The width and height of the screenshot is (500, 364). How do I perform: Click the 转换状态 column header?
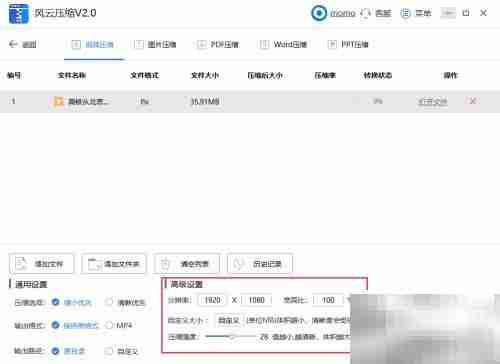click(378, 75)
